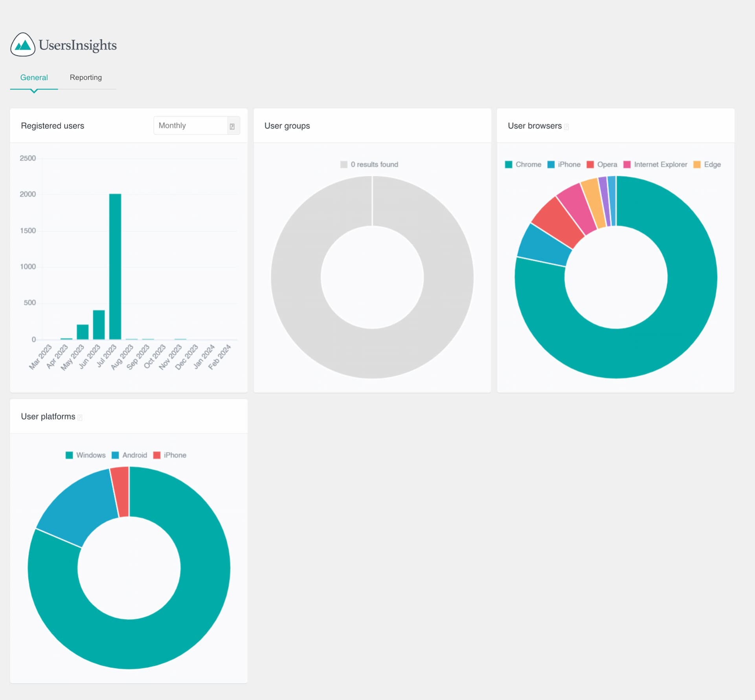This screenshot has height=700, width=755.
Task: Switch to the Reporting tab
Action: click(x=86, y=77)
